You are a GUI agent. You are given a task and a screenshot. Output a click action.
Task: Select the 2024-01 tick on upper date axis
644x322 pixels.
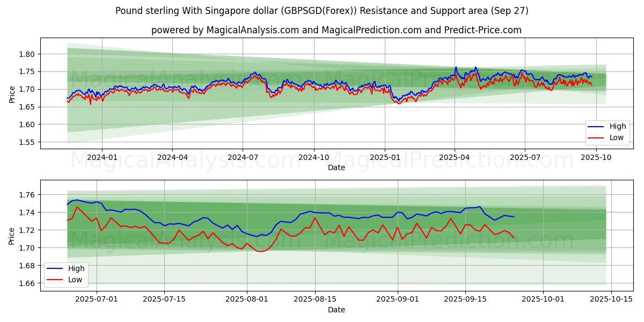point(102,157)
